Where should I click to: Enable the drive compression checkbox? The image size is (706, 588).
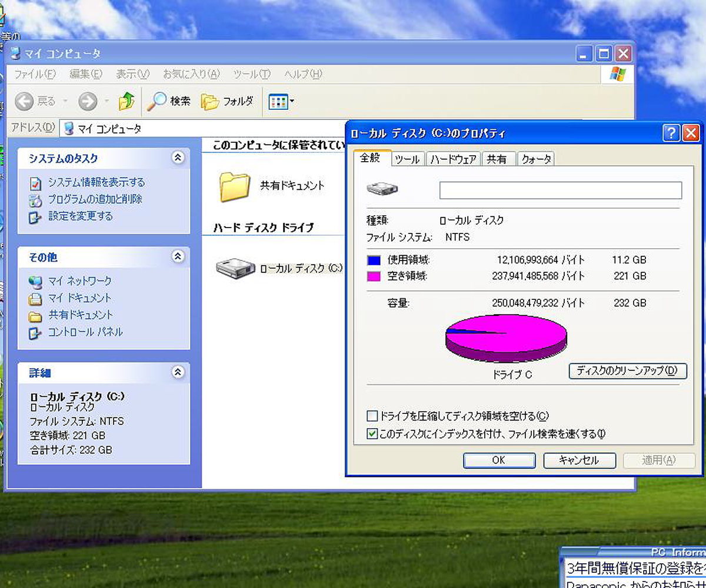point(372,416)
